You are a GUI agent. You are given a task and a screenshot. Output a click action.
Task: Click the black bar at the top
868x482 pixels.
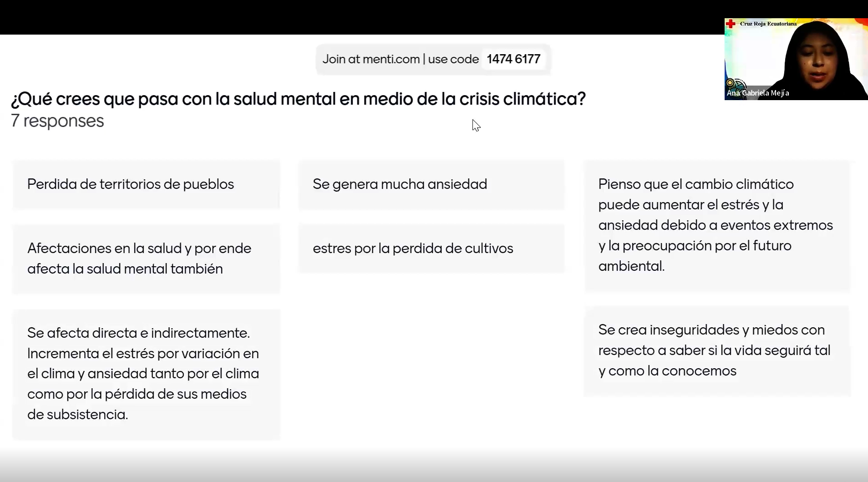[364, 17]
